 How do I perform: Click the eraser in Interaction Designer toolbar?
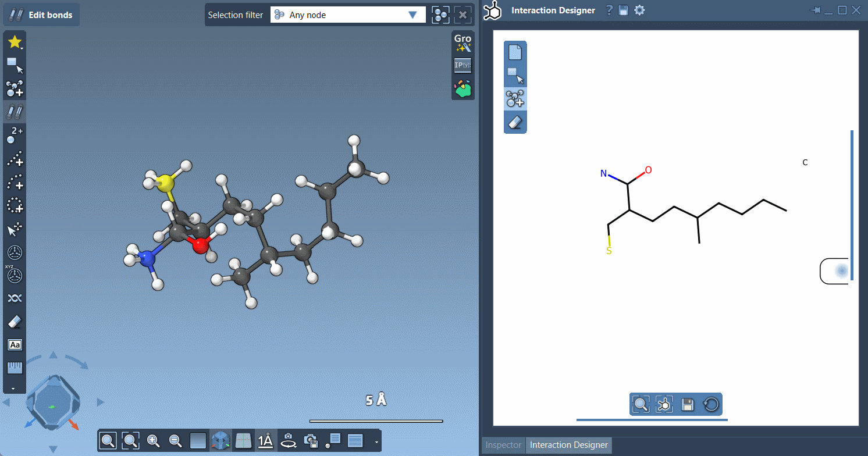pos(515,122)
